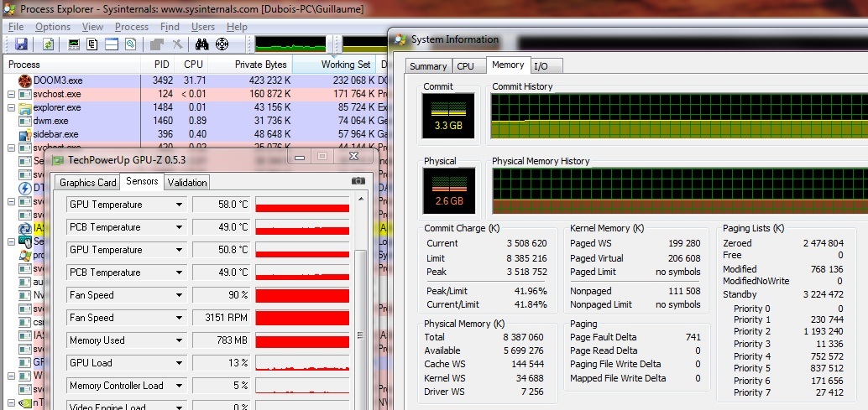Switch to the I/O tab in System Information
This screenshot has width=868, height=410.
click(541, 66)
